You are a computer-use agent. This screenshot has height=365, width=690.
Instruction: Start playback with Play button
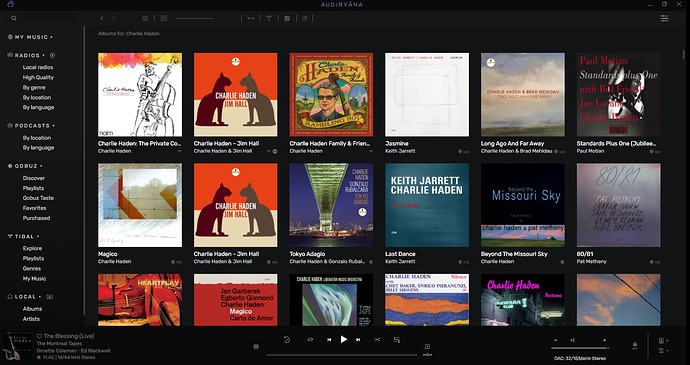pos(344,339)
